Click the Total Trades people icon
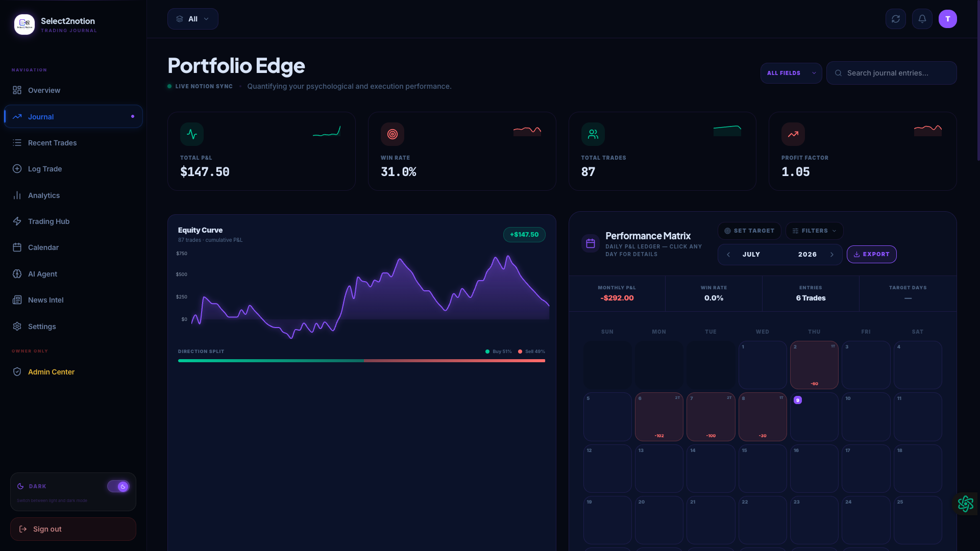Viewport: 980px width, 551px height. (x=593, y=134)
